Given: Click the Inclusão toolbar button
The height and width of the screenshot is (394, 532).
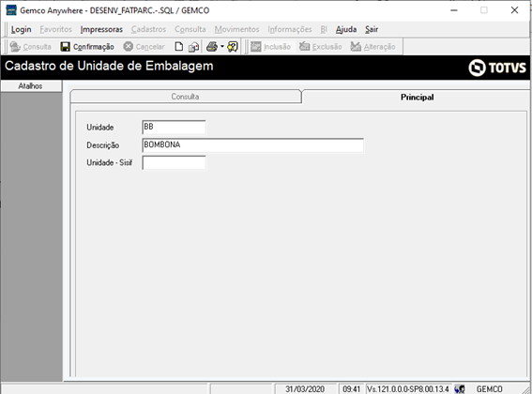Looking at the screenshot, I should [270, 47].
